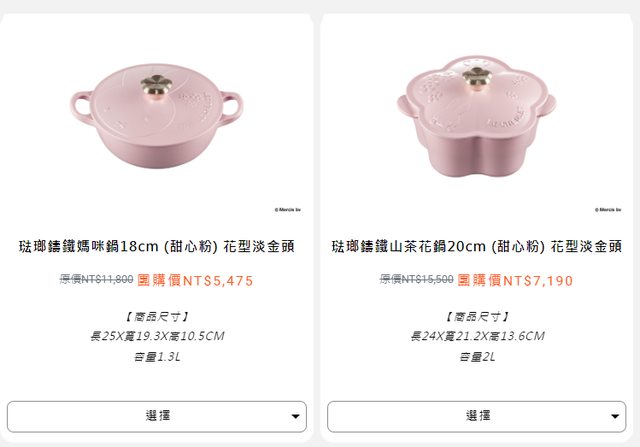Click the 商品尺寸 heading in right card
This screenshot has width=640, height=447.
477,316
